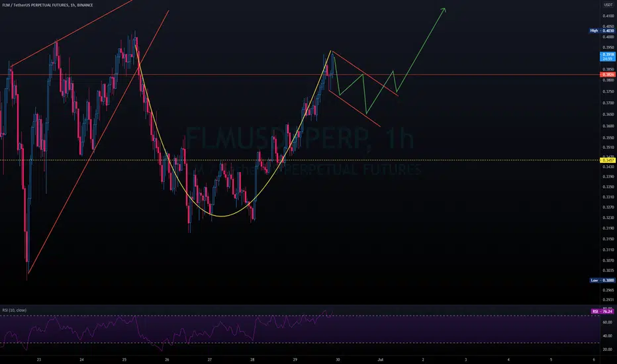Select the yellow 0.3457 price line label
Viewport: 617px width, 364px height.
click(608, 160)
